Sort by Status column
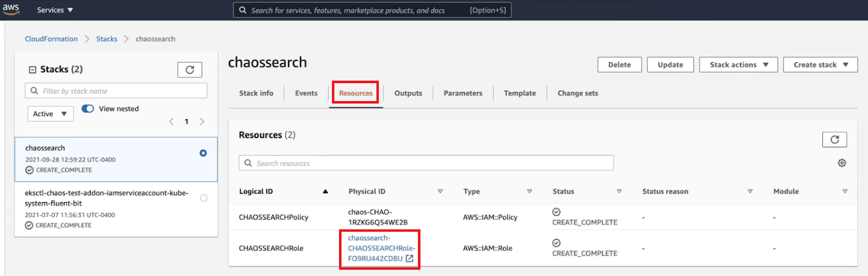Image resolution: width=868 pixels, height=276 pixels. (x=619, y=191)
